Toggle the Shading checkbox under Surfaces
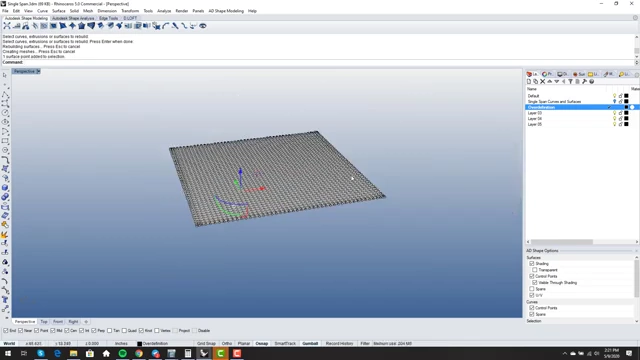The width and height of the screenshot is (640, 360). point(532,264)
